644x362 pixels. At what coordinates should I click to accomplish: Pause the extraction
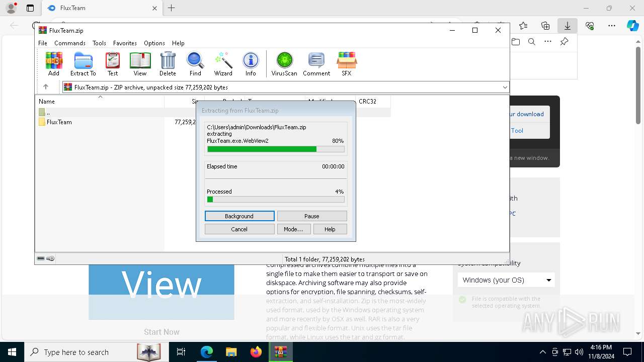click(312, 216)
